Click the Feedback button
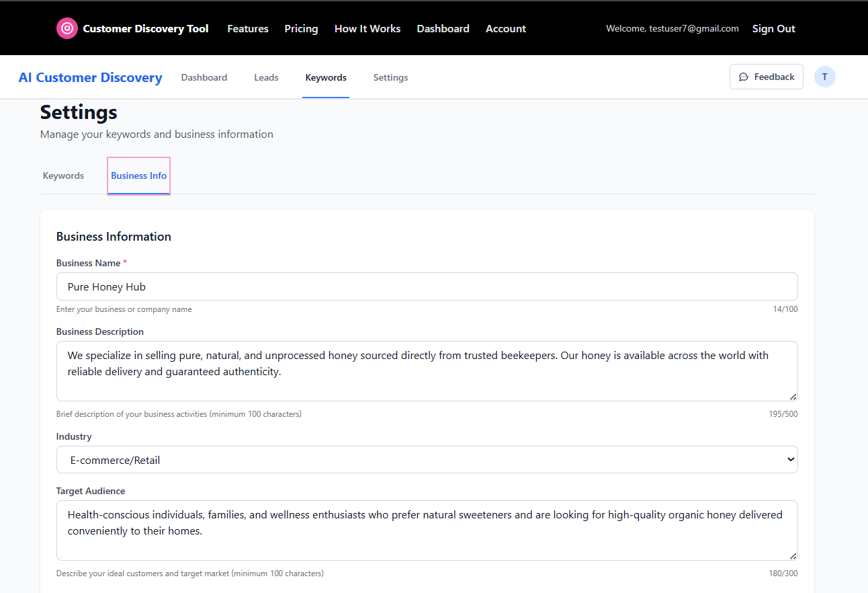The height and width of the screenshot is (593, 868). tap(767, 77)
